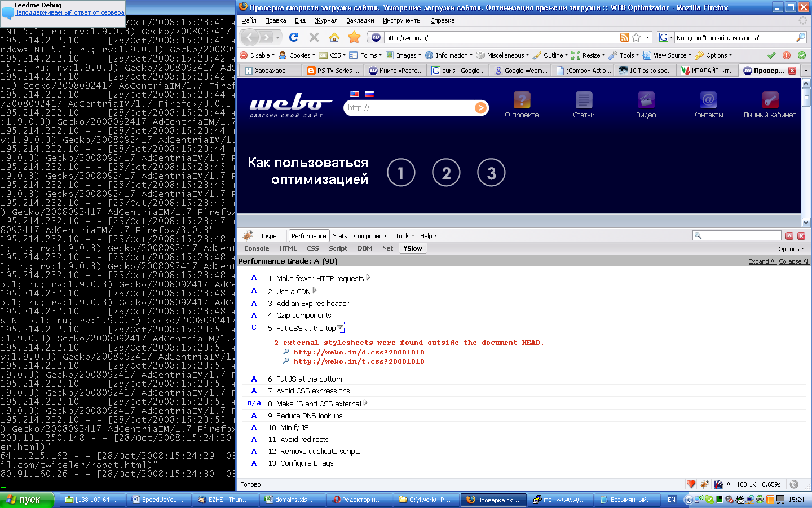Collapse the 'Put CSS at the top' rule
This screenshot has width=812, height=508.
pyautogui.click(x=340, y=327)
